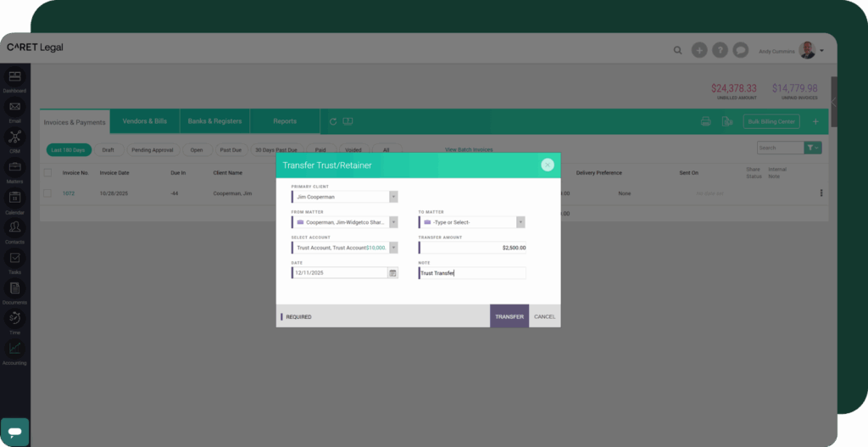Open the three-dot menu for invoice 1072

coord(821,193)
